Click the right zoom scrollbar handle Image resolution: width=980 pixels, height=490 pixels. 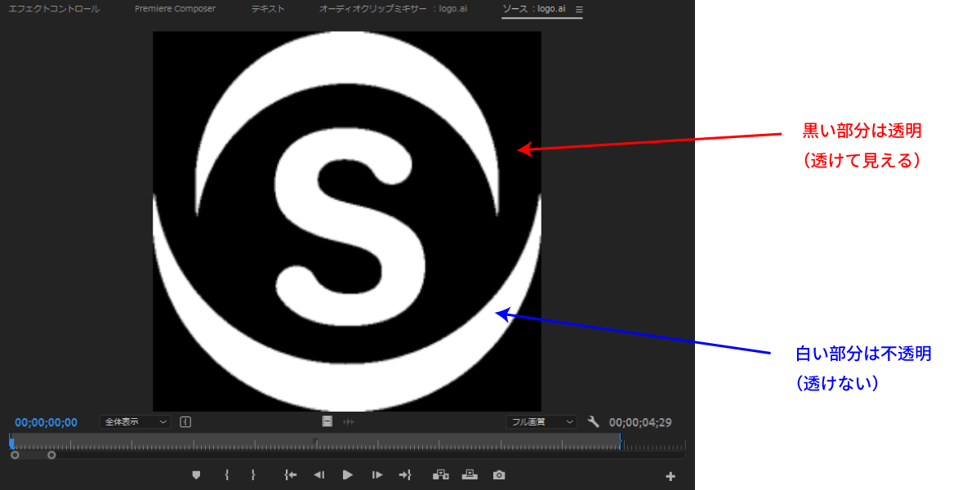point(51,455)
